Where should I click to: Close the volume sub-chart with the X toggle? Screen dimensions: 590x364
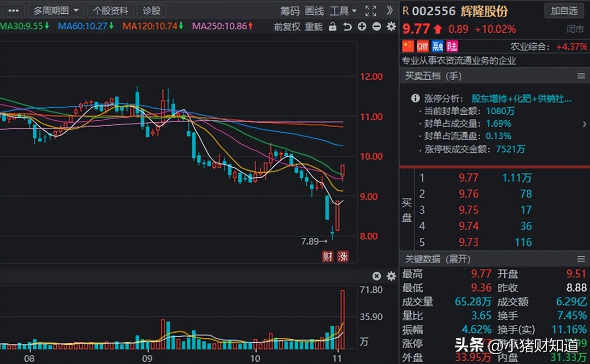(x=377, y=276)
